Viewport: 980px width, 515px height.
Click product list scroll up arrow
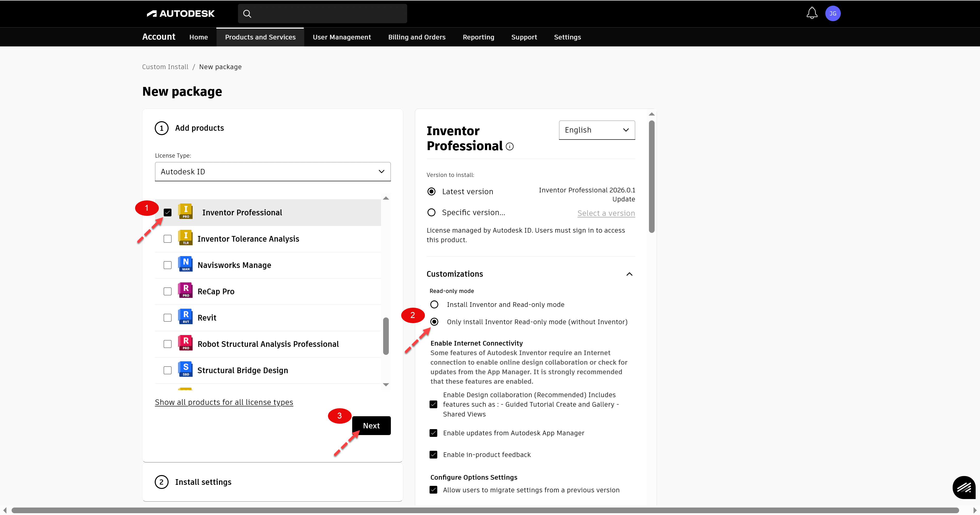click(x=386, y=198)
